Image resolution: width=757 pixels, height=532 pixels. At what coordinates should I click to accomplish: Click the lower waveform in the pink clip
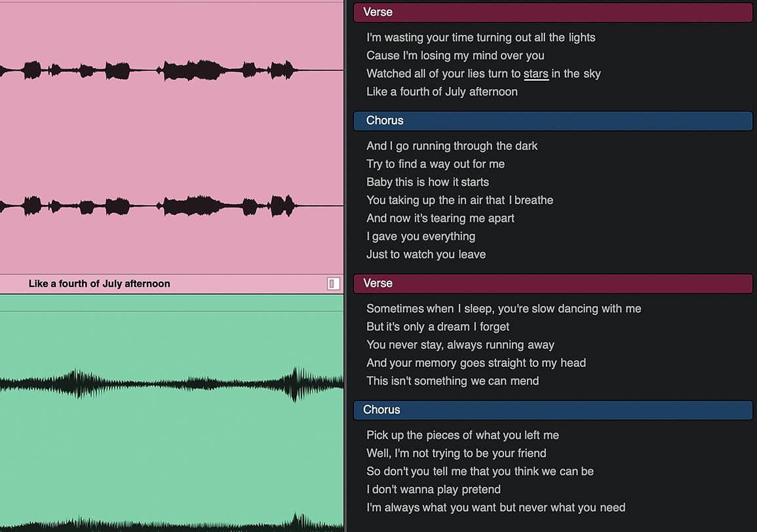pos(171,206)
